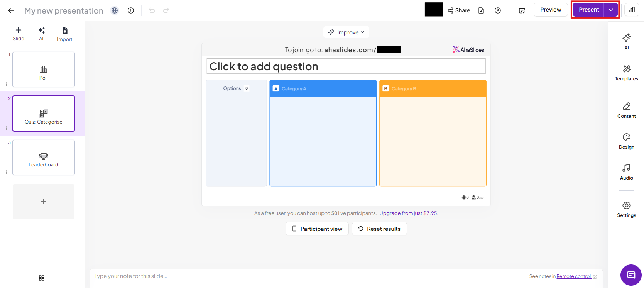Open the live chat bubble
This screenshot has width=644, height=288.
point(631,275)
